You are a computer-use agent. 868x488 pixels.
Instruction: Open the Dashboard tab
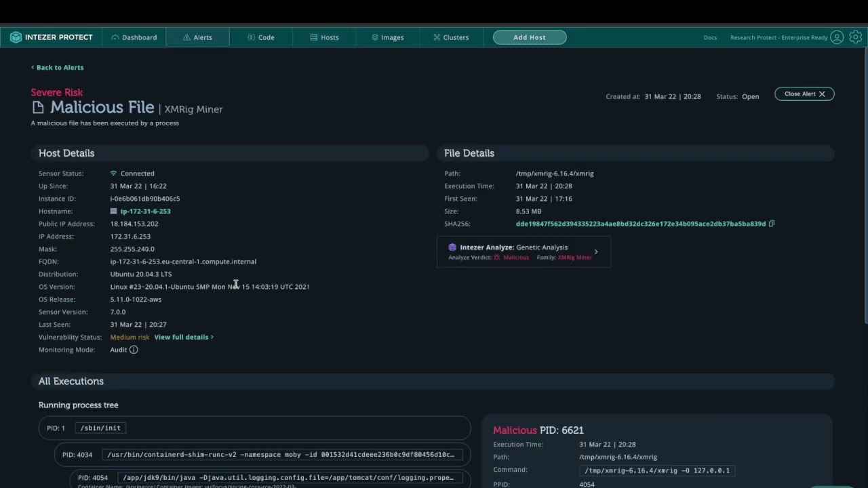point(134,37)
